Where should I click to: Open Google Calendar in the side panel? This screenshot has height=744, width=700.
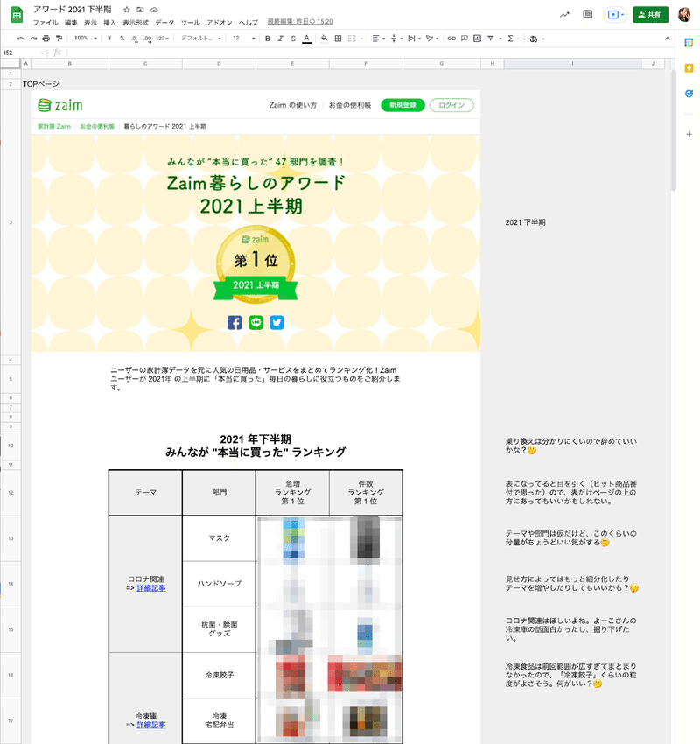click(x=689, y=43)
